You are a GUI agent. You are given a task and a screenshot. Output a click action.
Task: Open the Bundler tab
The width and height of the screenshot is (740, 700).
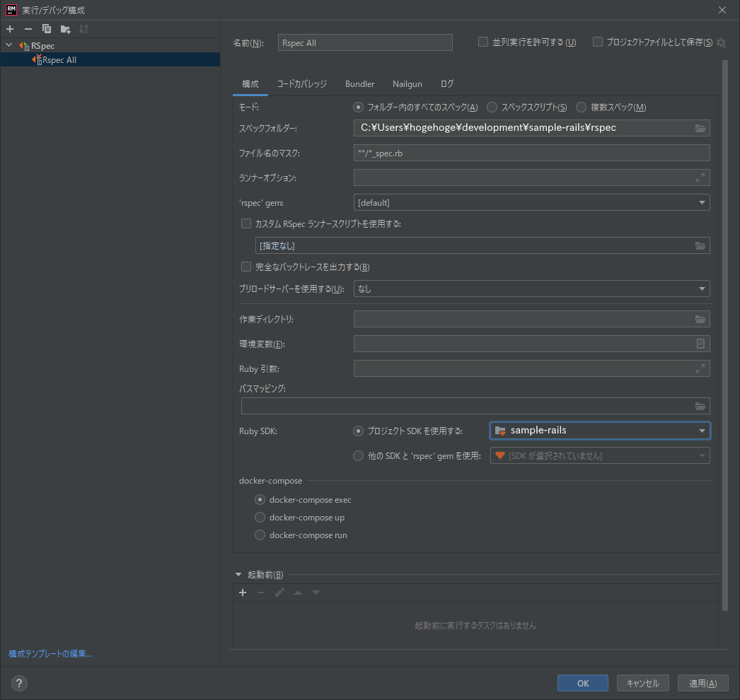click(x=359, y=84)
